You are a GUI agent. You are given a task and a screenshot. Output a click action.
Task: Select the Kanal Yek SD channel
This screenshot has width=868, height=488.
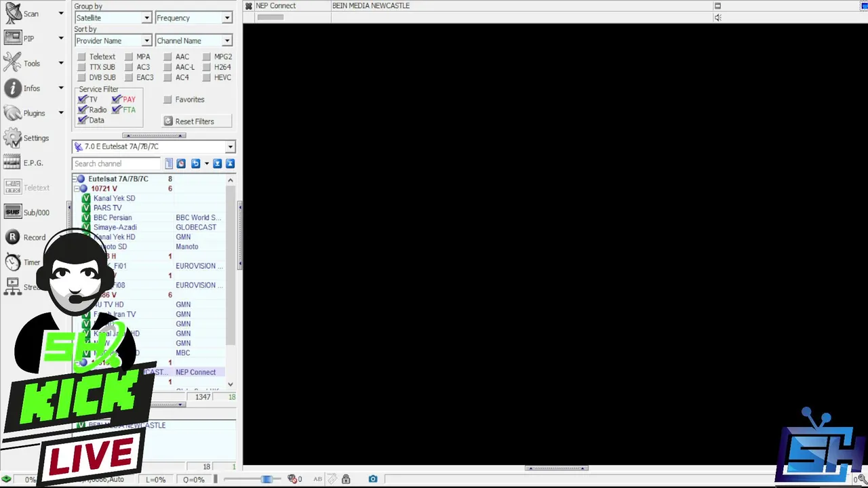(x=114, y=199)
